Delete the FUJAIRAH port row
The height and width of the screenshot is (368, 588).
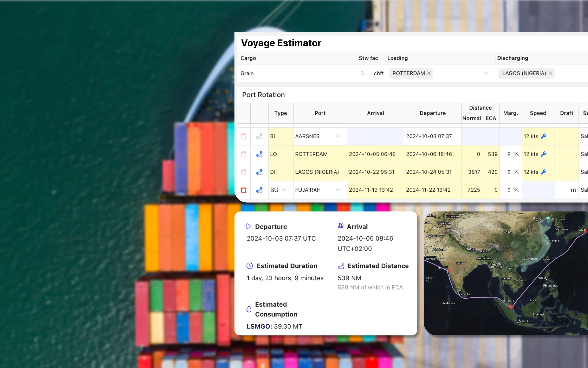(x=244, y=190)
